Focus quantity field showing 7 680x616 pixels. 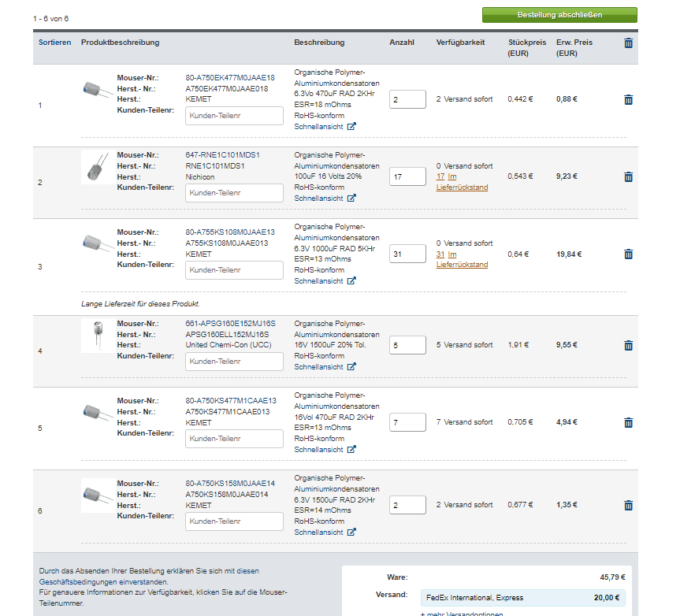(x=407, y=422)
